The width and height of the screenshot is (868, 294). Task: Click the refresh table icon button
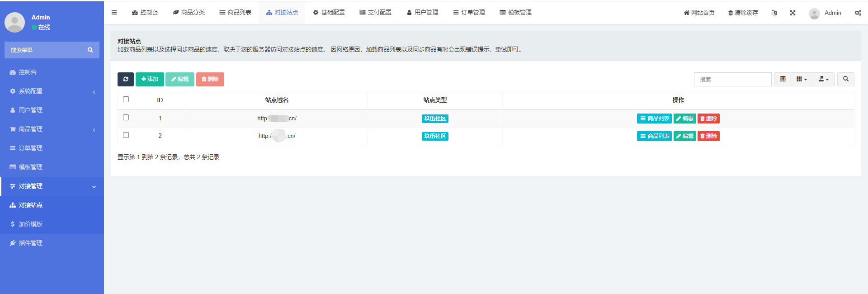click(x=125, y=79)
